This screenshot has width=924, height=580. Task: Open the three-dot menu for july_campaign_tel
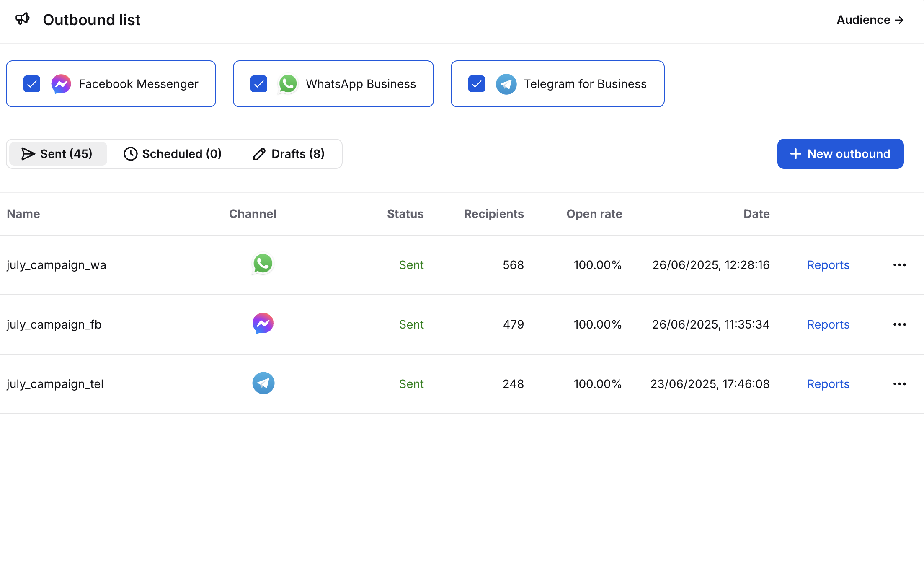(899, 384)
